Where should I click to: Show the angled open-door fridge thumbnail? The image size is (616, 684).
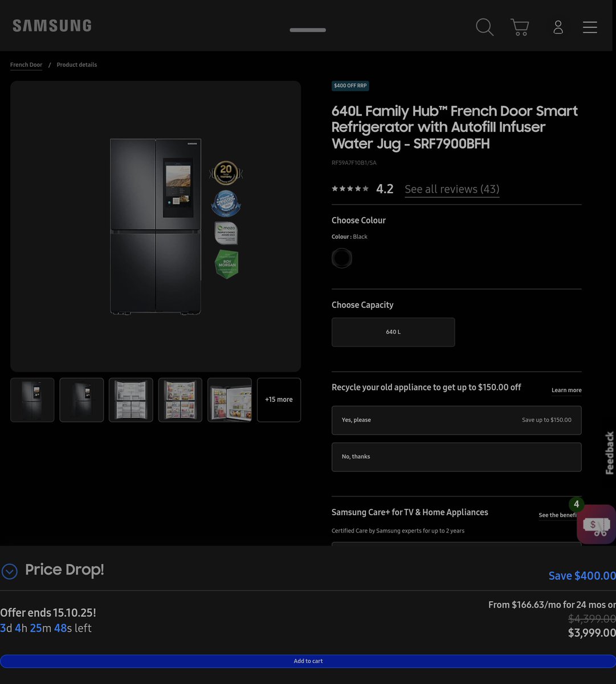point(230,400)
